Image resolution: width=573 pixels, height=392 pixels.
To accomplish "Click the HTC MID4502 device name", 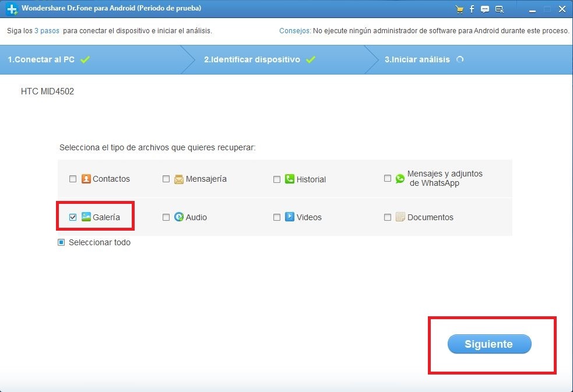I will (x=47, y=91).
